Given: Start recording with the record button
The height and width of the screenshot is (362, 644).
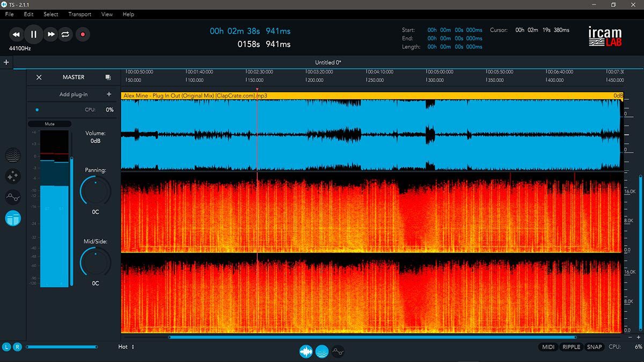Looking at the screenshot, I should tap(83, 34).
